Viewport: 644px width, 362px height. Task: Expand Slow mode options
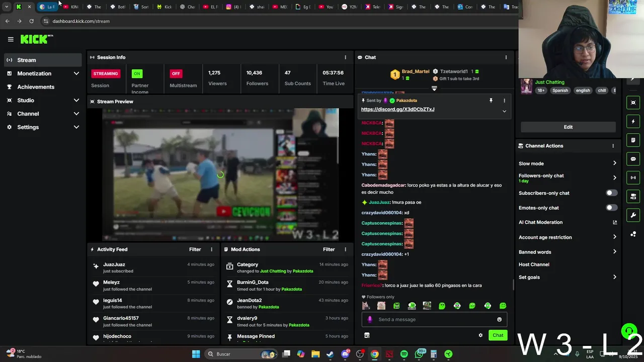(x=614, y=163)
